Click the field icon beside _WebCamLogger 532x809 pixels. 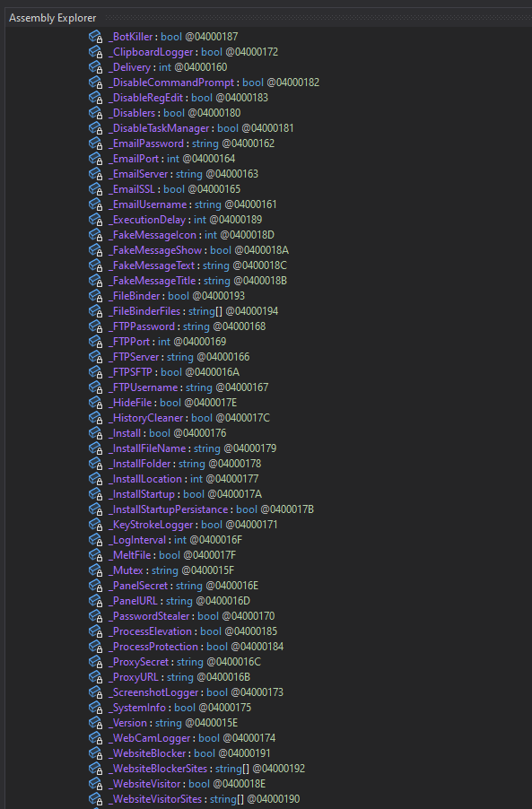[95, 738]
